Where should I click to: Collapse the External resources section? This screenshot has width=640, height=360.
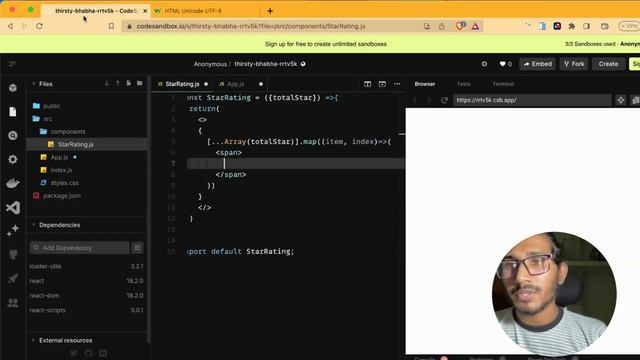[33, 340]
